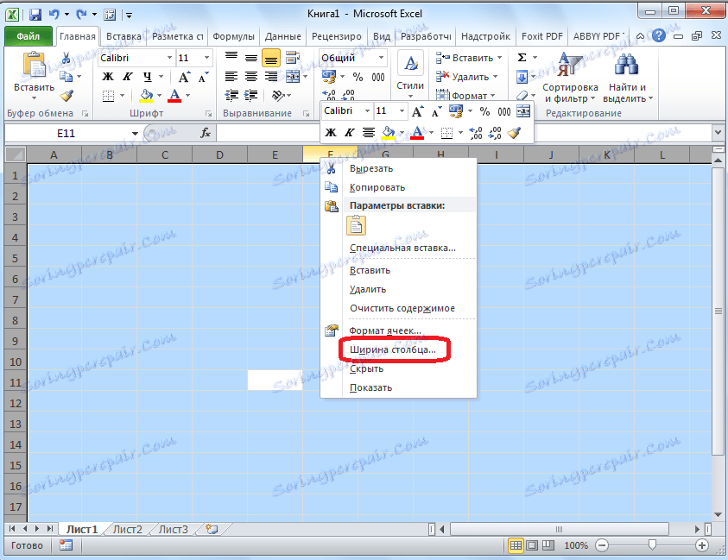Open Найти и выделить binoculars menu
728x560 pixels.
point(627,77)
